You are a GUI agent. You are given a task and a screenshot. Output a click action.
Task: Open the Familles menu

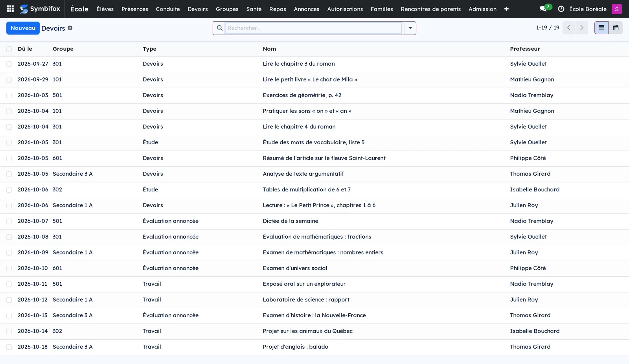pos(382,9)
